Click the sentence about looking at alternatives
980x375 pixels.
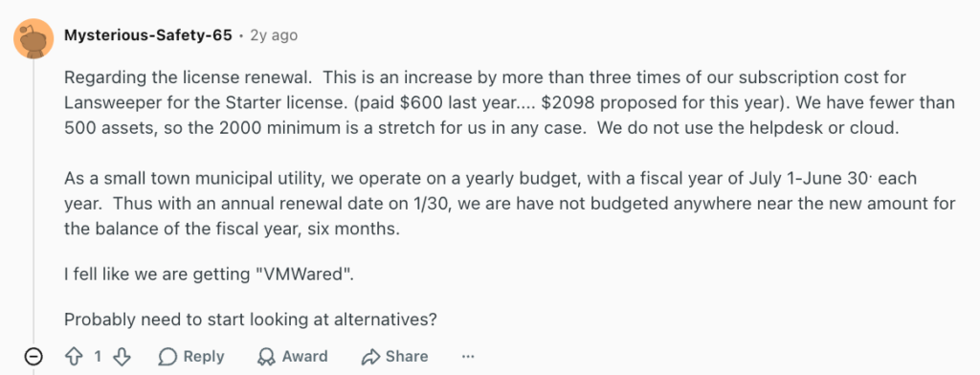[250, 320]
